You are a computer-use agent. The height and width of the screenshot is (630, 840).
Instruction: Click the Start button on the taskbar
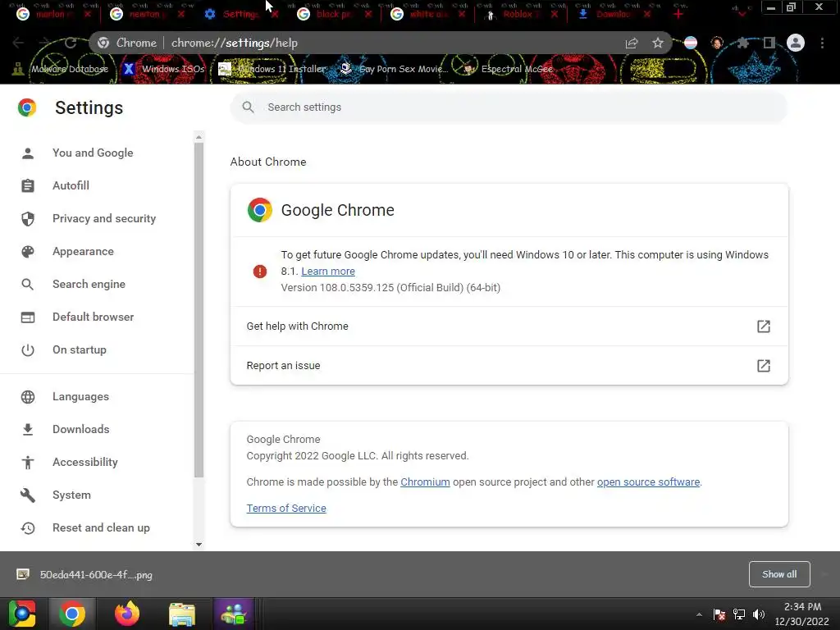coord(22,614)
